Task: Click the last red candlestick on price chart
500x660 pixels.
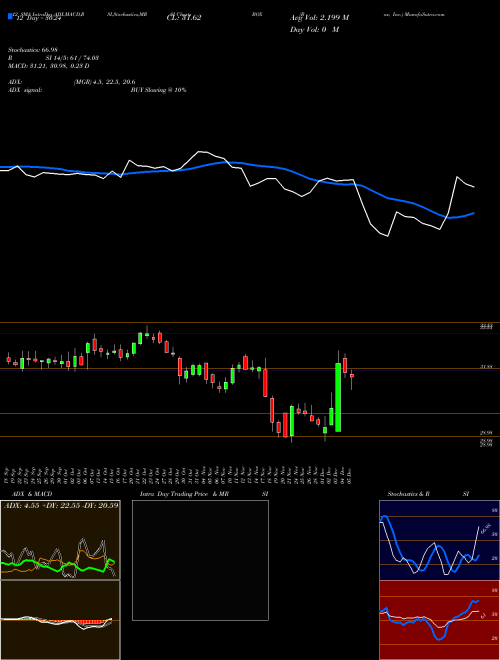Action: coord(352,375)
